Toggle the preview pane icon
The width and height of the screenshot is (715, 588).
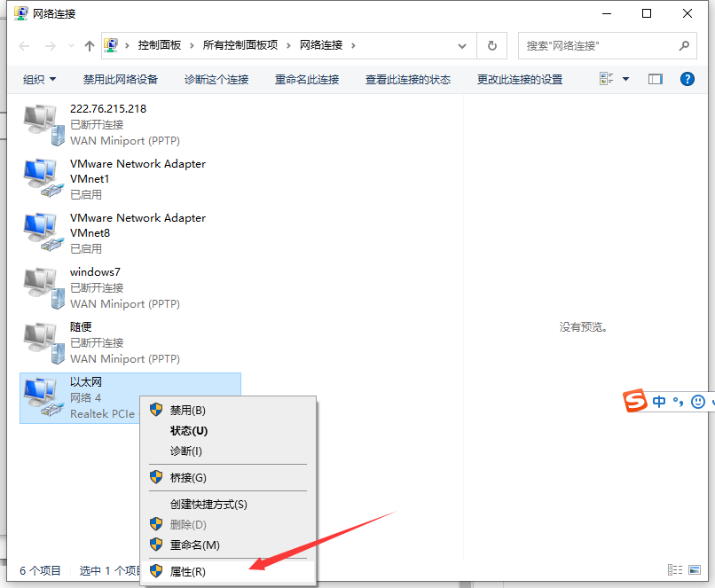coord(656,79)
